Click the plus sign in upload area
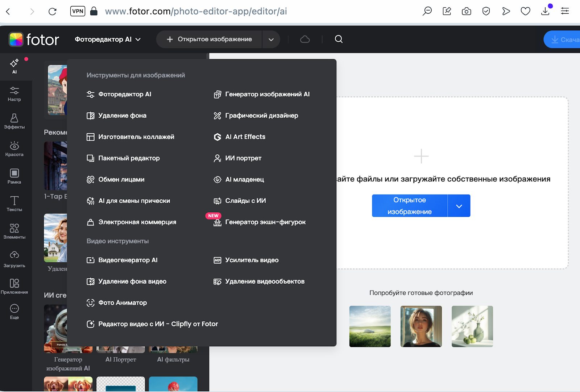 coord(421,156)
